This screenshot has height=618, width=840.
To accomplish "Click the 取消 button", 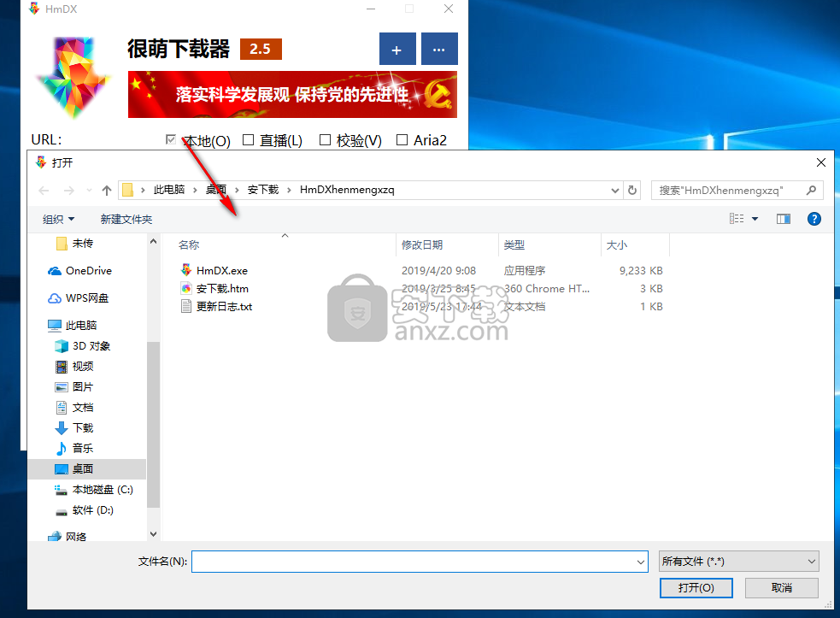I will click(782, 588).
